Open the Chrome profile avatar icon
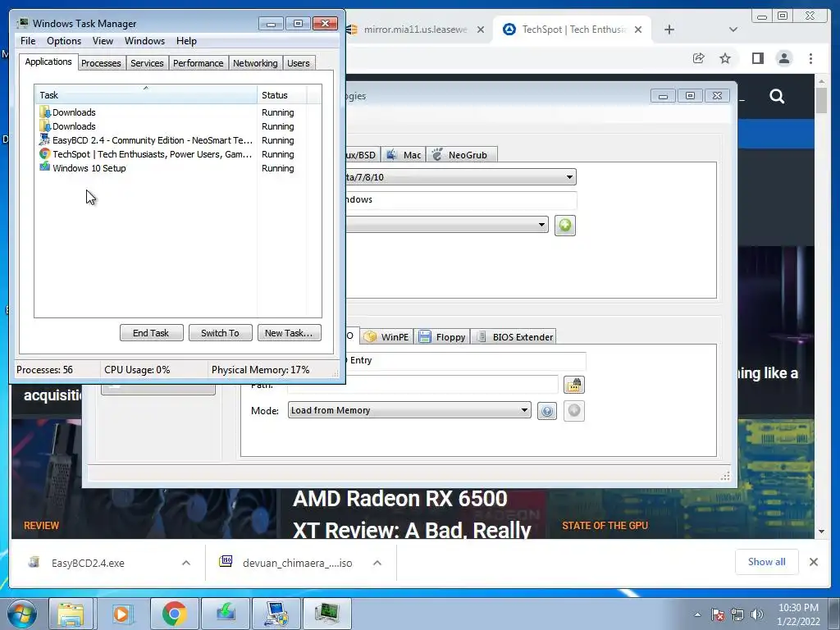 click(783, 58)
